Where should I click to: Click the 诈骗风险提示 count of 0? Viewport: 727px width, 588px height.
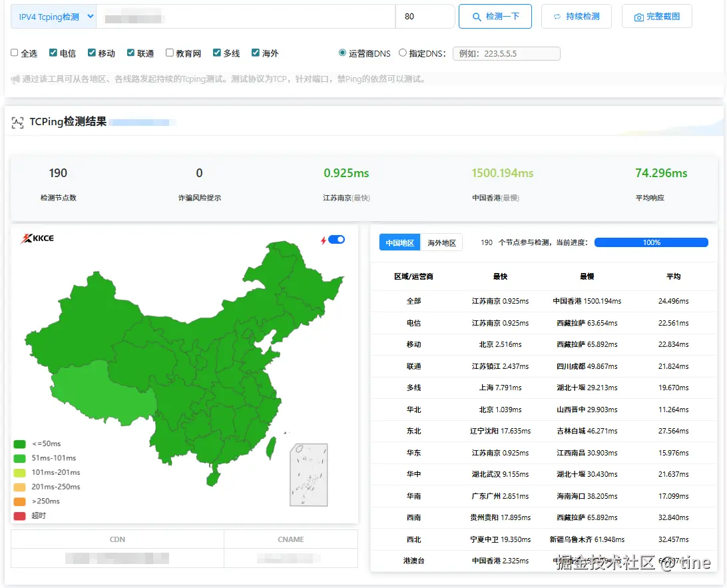[x=199, y=173]
